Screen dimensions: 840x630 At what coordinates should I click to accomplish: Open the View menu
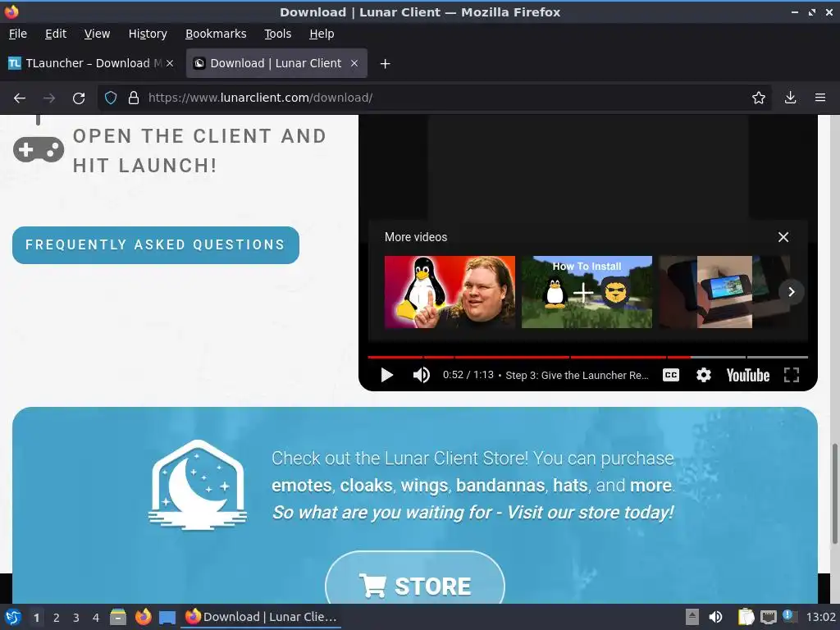(97, 34)
